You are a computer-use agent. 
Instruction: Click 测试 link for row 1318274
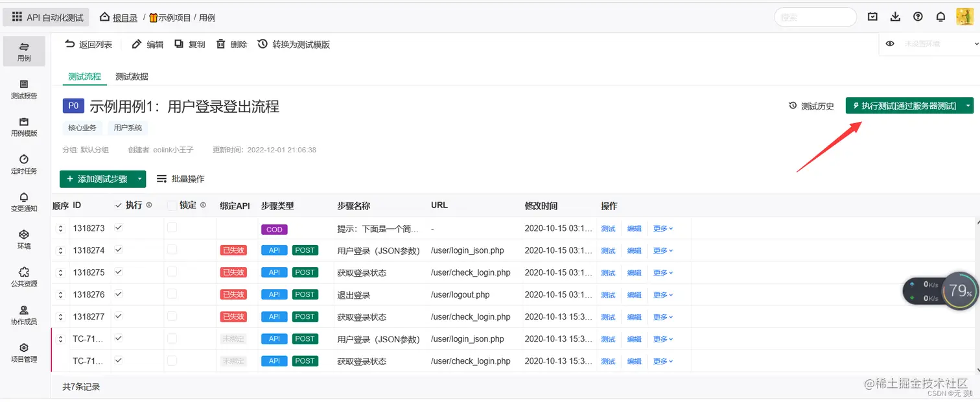608,251
